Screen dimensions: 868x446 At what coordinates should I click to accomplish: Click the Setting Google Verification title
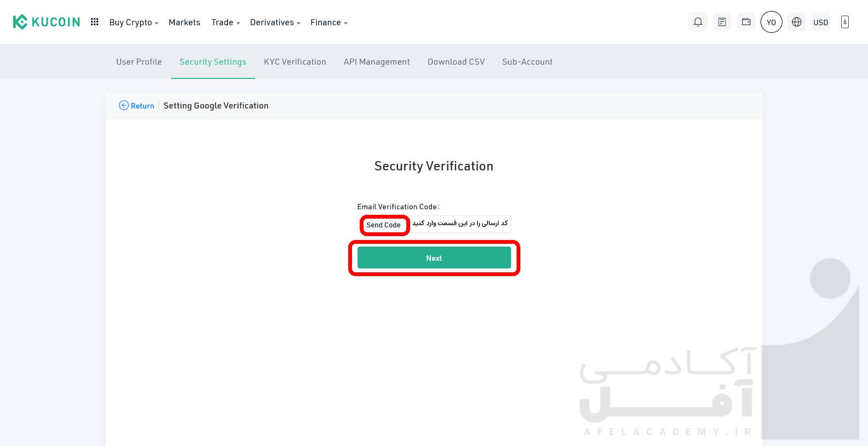coord(216,106)
